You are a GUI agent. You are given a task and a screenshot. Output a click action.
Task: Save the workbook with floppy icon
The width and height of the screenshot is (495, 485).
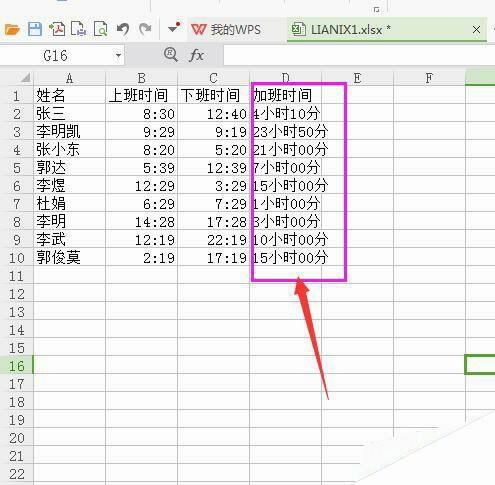pos(35,29)
